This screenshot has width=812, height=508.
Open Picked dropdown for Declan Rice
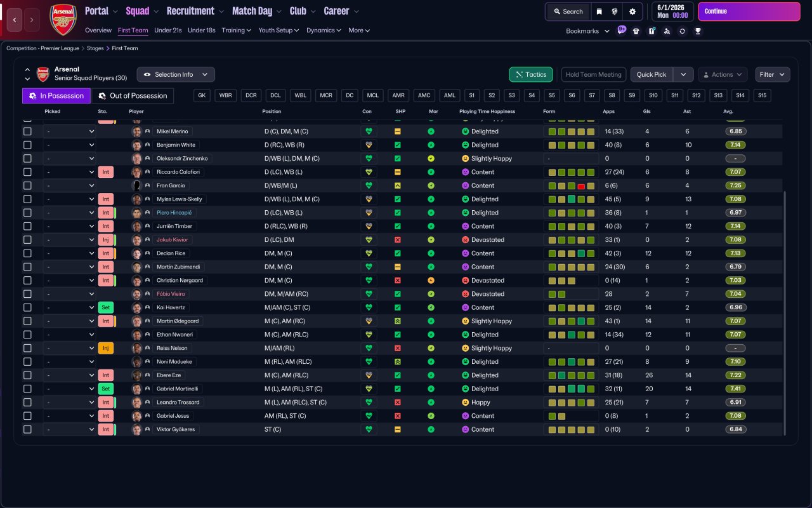pyautogui.click(x=70, y=253)
